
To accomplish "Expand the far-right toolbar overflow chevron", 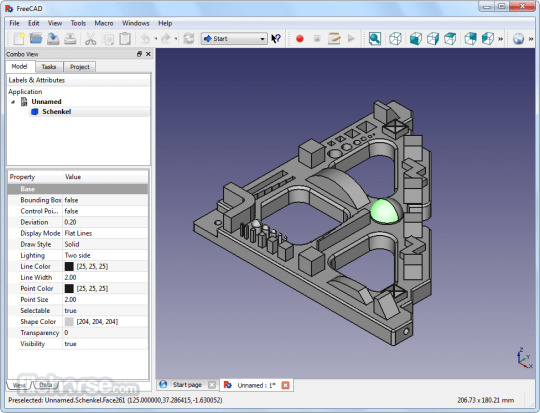I will [x=531, y=39].
